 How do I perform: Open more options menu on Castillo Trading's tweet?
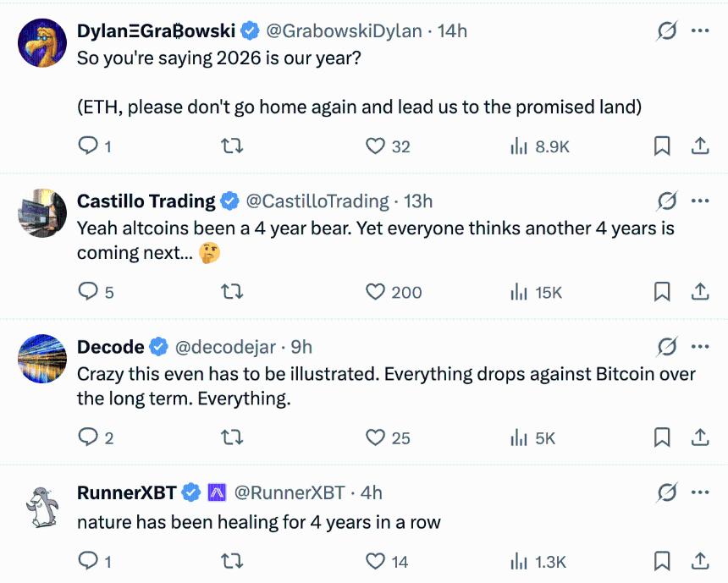700,201
